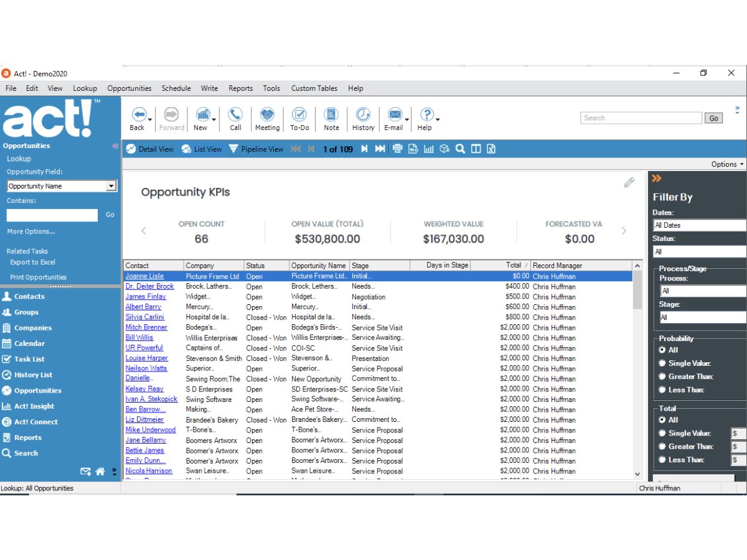Jump to last record arrow
Viewport: 747px width, 560px height.
380,149
